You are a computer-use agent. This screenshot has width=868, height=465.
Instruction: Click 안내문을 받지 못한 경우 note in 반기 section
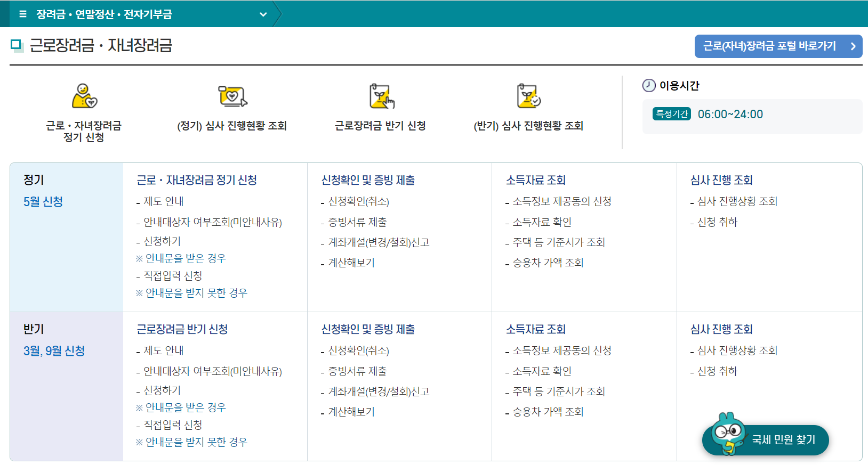192,442
